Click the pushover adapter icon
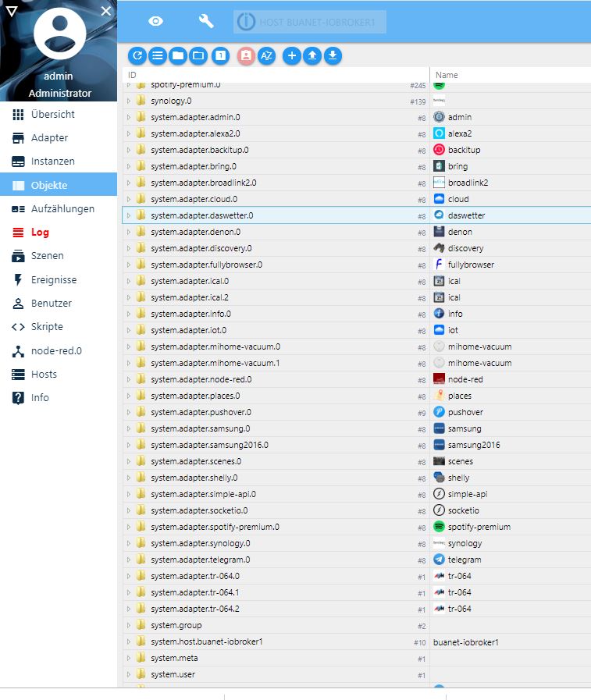 (439, 411)
